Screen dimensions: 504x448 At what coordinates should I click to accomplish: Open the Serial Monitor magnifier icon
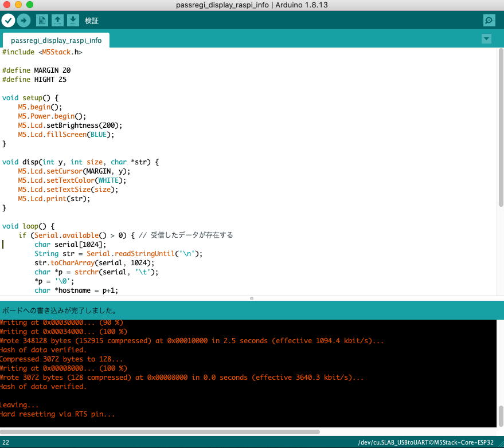click(489, 21)
